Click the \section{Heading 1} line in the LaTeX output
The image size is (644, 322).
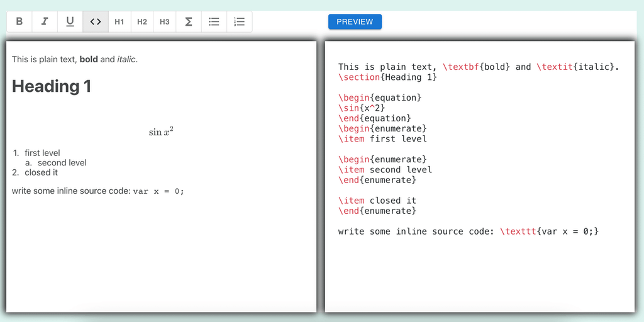click(387, 77)
